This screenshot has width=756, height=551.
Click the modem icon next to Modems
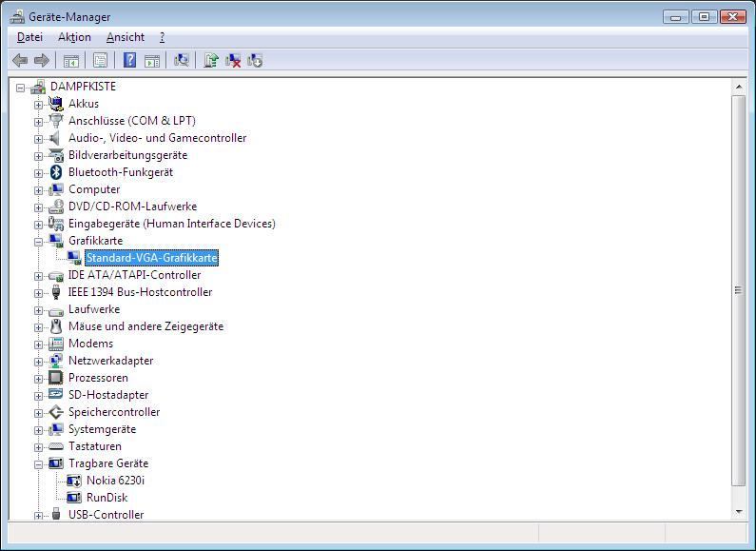tap(56, 344)
